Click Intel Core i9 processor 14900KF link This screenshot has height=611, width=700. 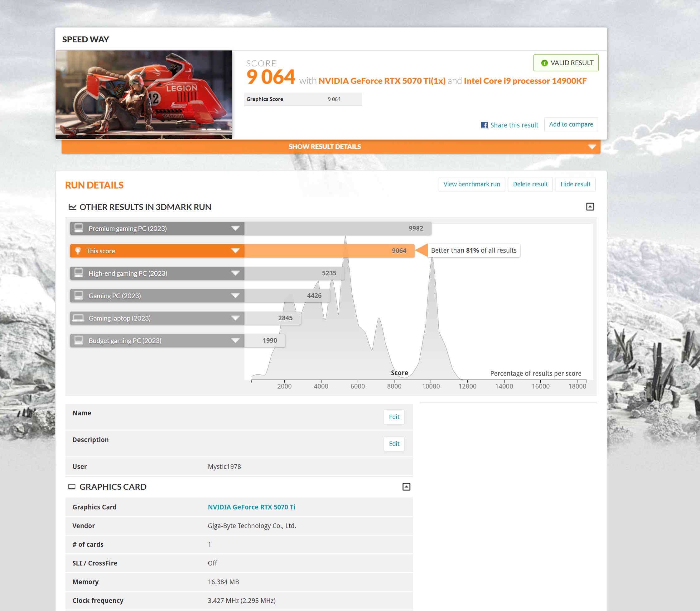(x=525, y=81)
